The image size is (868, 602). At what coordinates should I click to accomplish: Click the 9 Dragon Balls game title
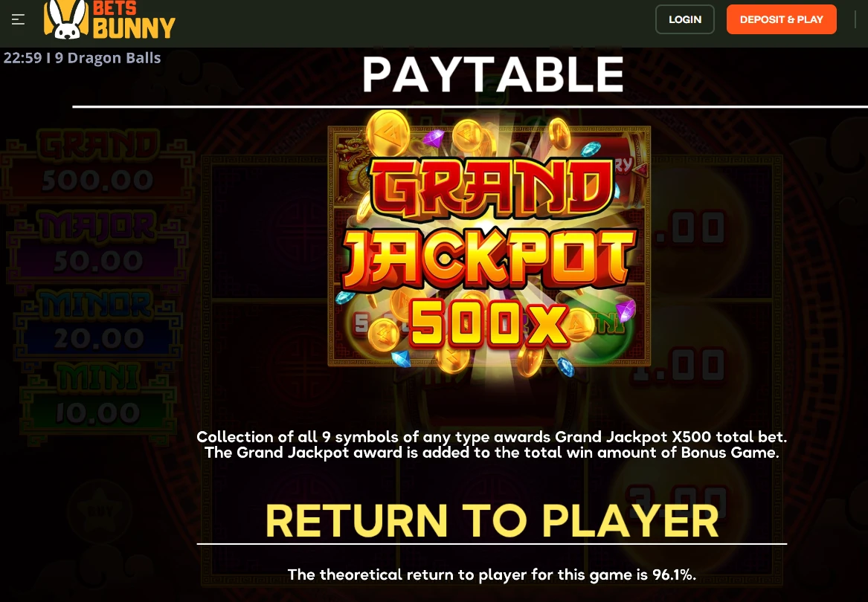click(x=108, y=58)
